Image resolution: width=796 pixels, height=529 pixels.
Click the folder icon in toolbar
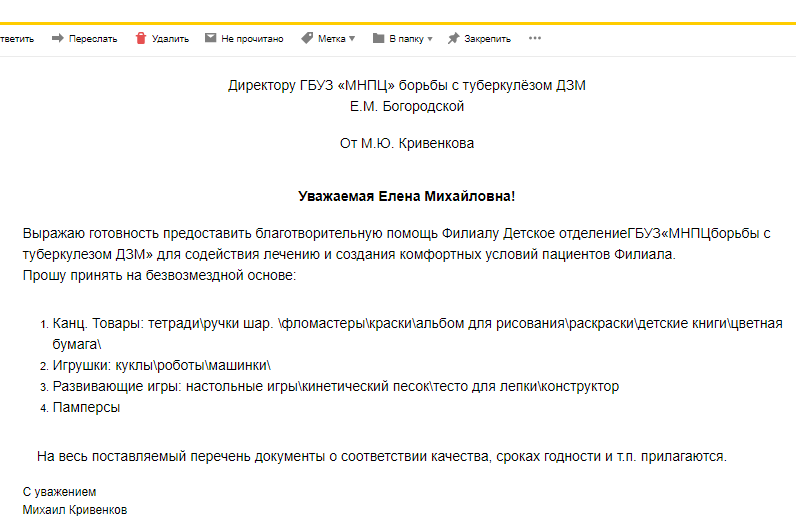pos(378,39)
